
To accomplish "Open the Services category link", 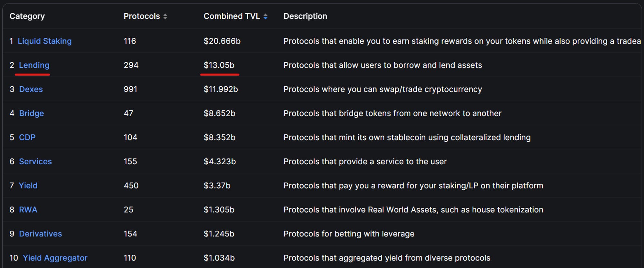I will coord(35,161).
